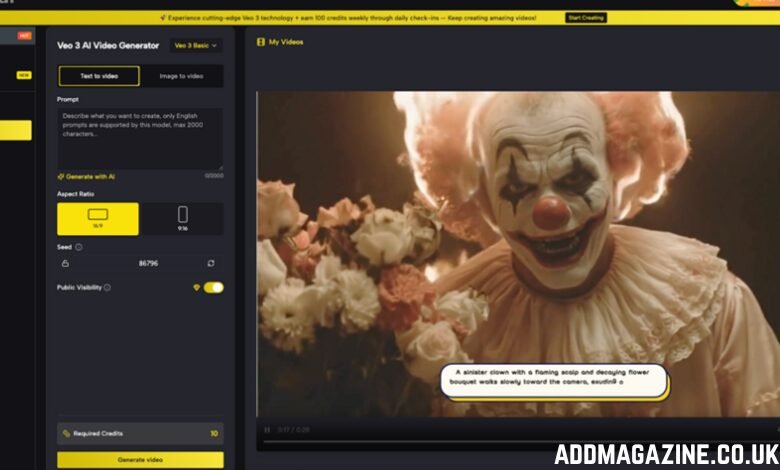Switch to the Text to video tab
780x470 pixels.
coord(98,76)
